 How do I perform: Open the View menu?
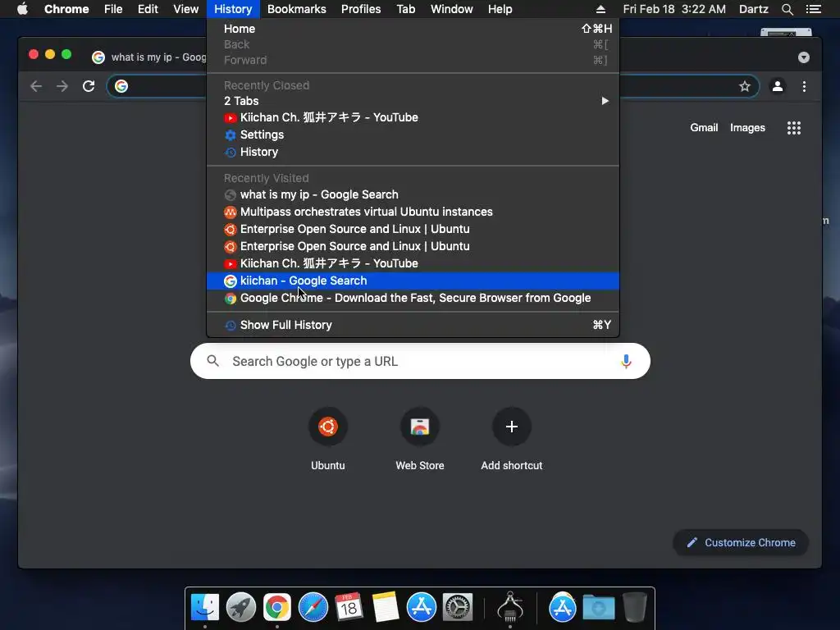click(x=186, y=9)
